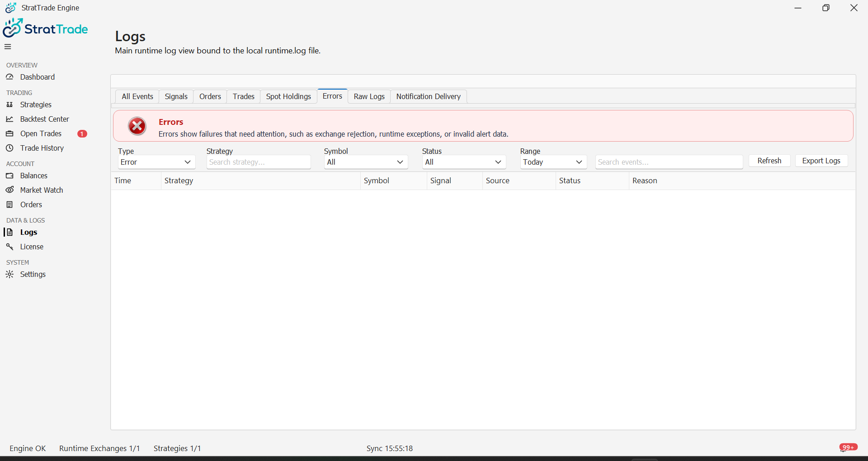Click Strategies 1/1 status entry

click(177, 448)
